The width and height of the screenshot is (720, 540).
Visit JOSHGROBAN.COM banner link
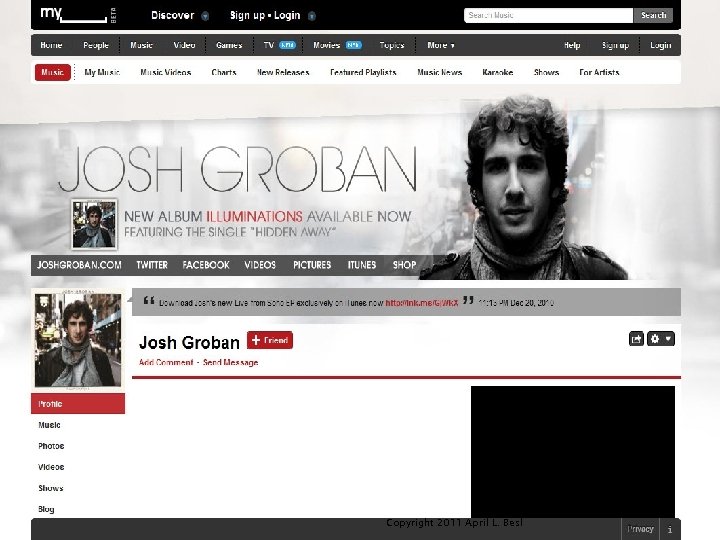click(x=79, y=265)
